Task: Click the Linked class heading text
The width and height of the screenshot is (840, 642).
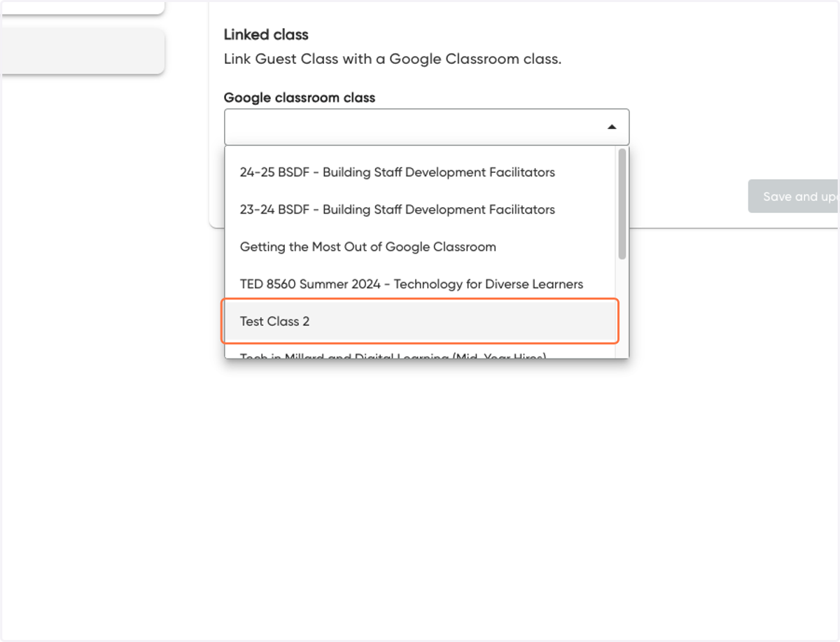Action: click(266, 34)
